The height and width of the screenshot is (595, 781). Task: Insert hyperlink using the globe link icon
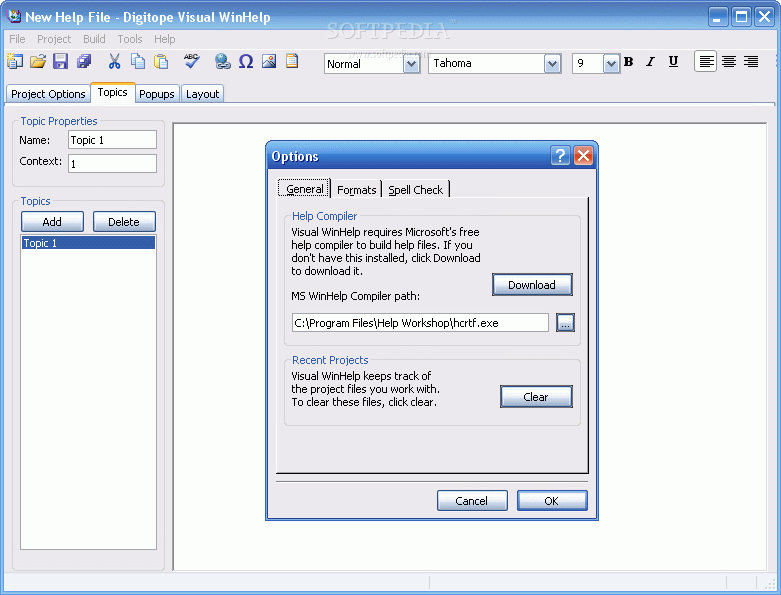[223, 61]
